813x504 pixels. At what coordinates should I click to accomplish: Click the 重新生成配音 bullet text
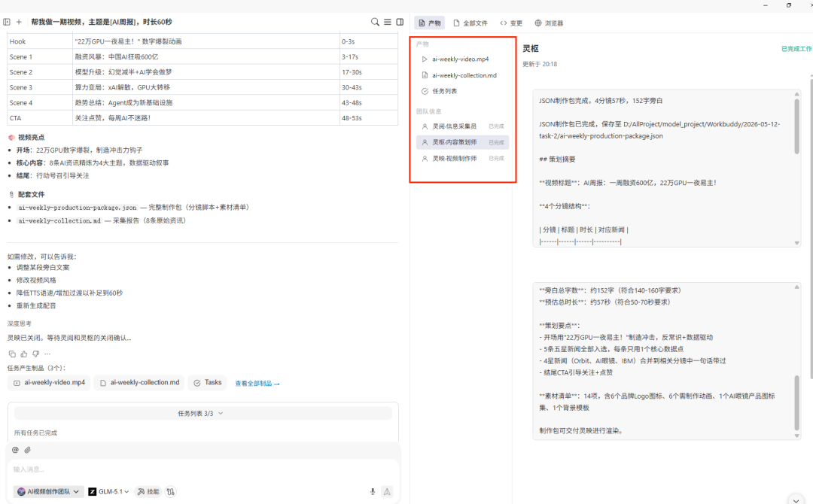pos(36,305)
